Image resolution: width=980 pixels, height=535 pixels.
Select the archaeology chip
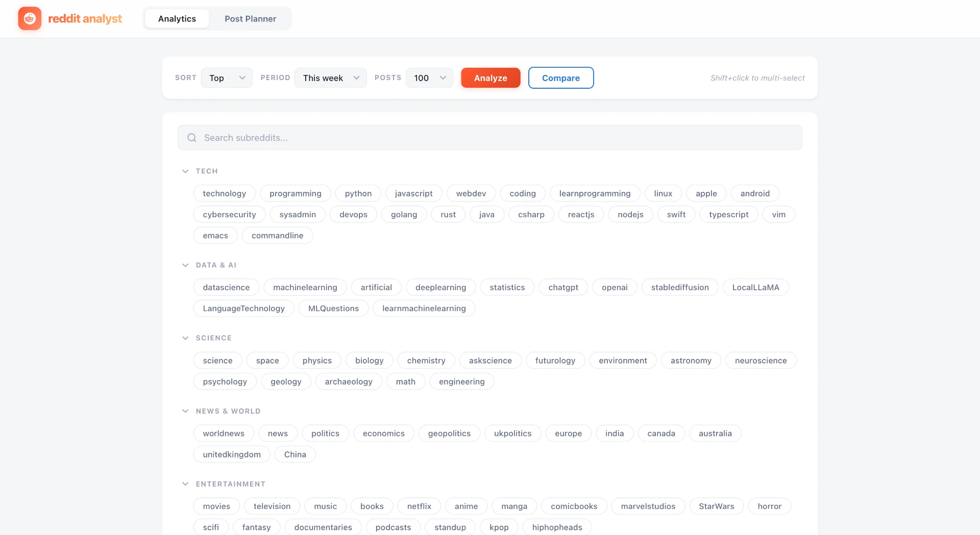pyautogui.click(x=349, y=381)
